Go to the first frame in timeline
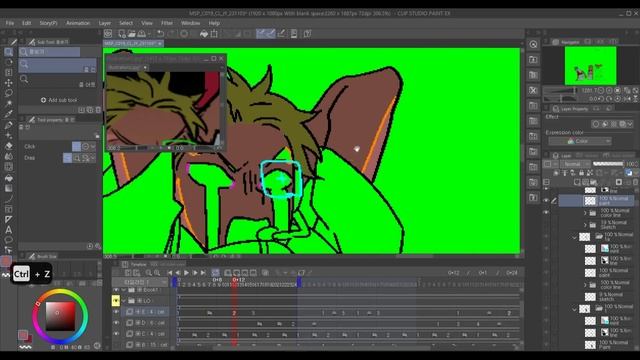Viewport: 640px width, 360px height. pos(170,273)
